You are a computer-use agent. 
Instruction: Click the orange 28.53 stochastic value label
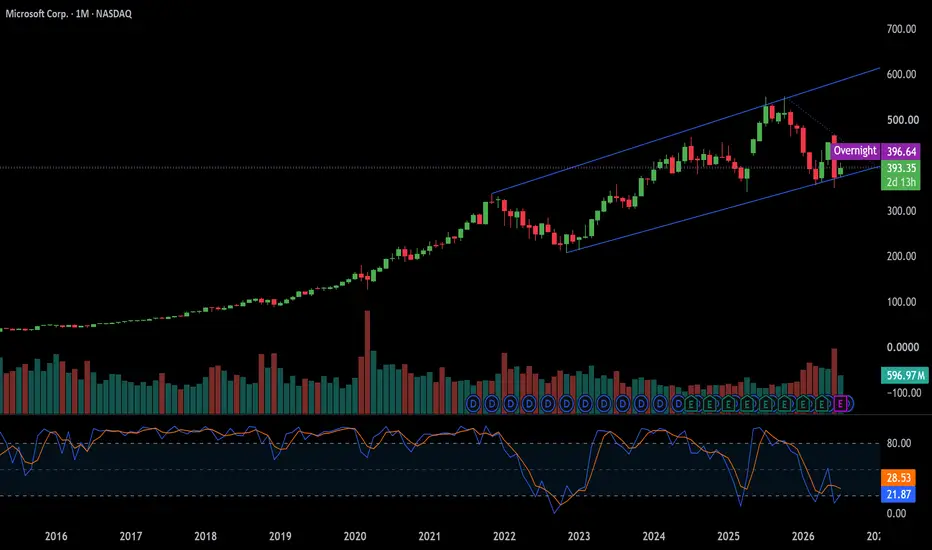point(898,477)
